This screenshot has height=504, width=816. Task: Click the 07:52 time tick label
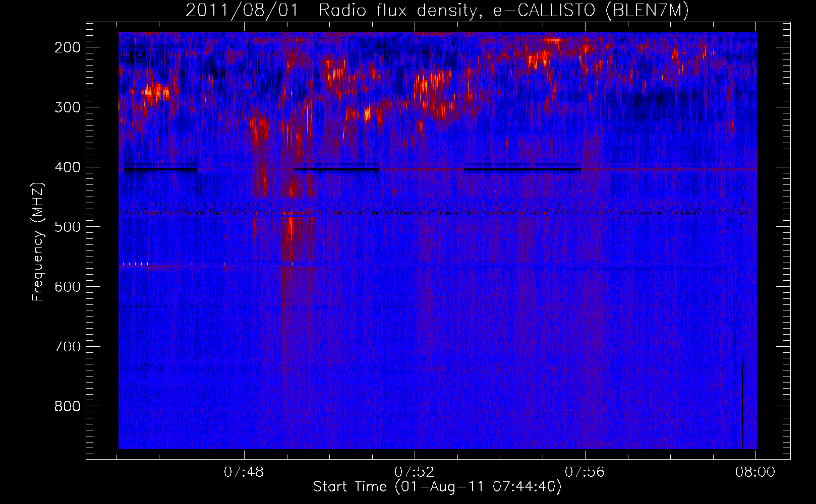415,472
